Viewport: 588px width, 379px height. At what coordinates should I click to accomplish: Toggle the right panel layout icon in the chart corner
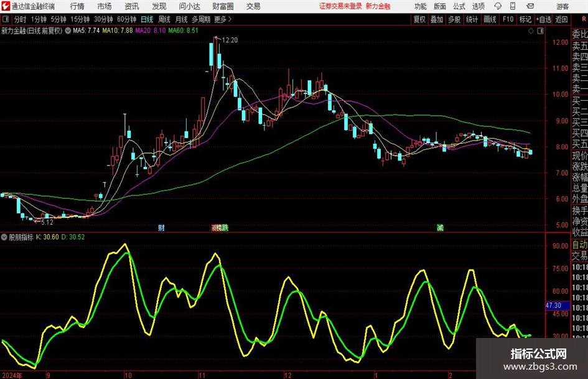point(540,31)
